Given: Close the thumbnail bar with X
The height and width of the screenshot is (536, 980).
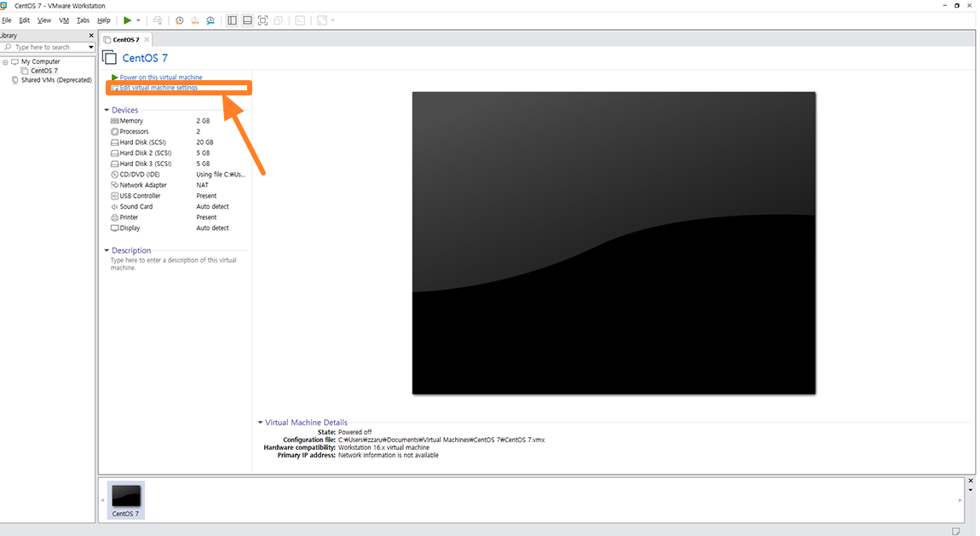Looking at the screenshot, I should pyautogui.click(x=971, y=481).
